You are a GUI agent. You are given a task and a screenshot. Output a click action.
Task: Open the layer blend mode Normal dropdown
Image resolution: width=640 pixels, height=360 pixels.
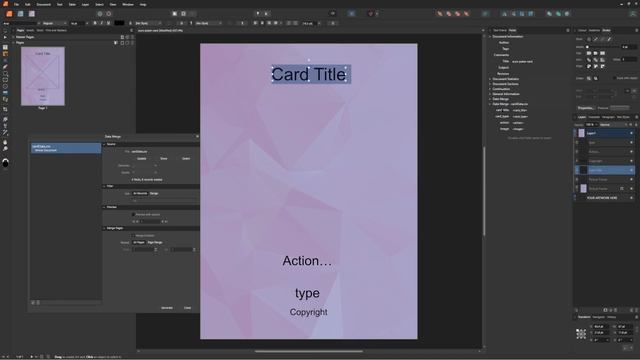[x=613, y=124]
